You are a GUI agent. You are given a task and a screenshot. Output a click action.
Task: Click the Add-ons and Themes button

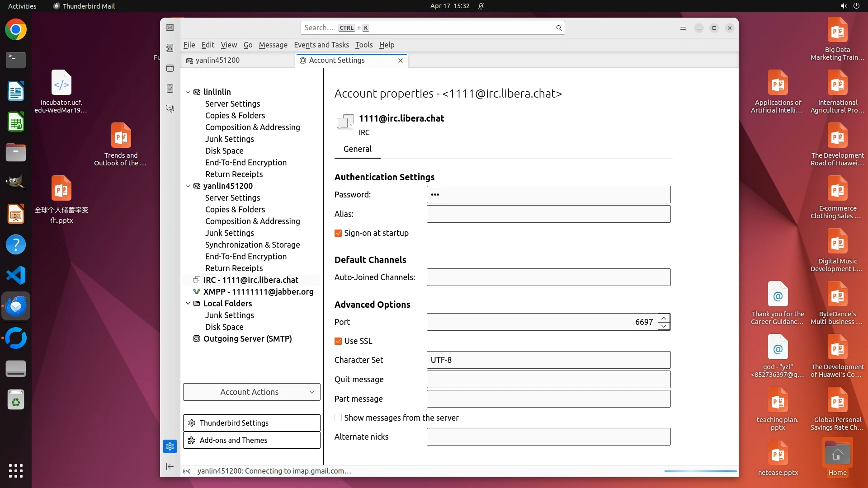click(251, 440)
